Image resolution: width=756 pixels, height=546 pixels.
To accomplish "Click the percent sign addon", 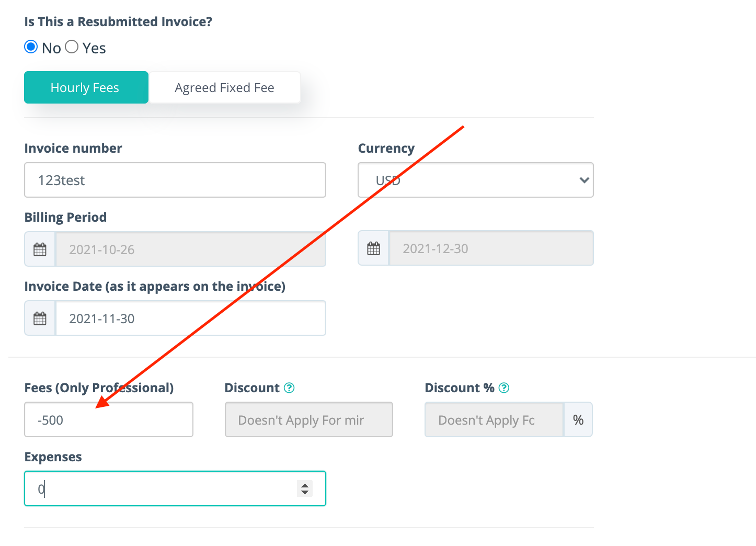I will point(578,419).
